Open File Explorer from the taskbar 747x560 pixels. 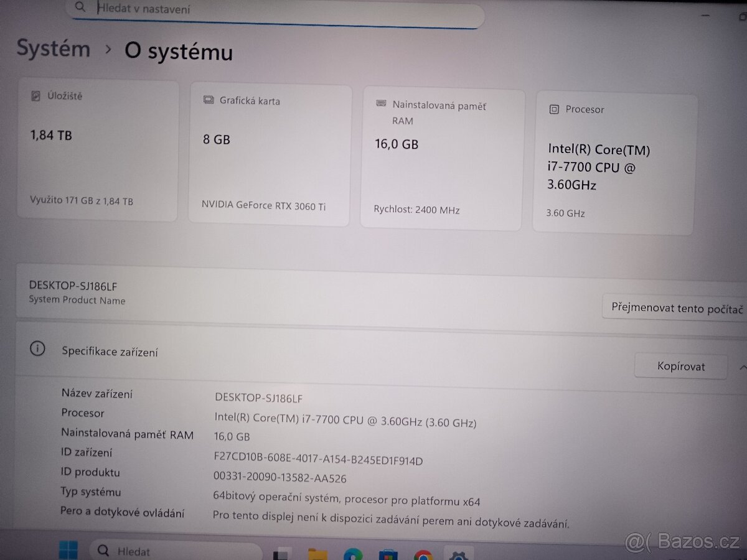319,554
